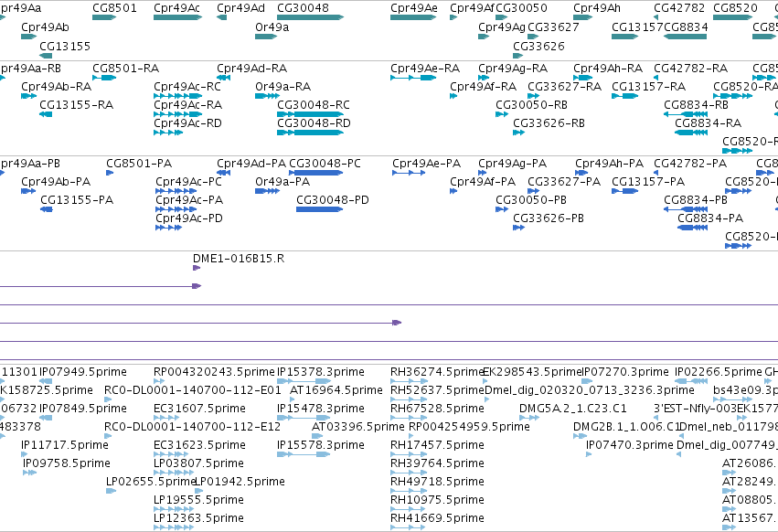Select EST EC31607.5prime
Image resolution: width=778 pixels, height=532 pixels.
pyautogui.click(x=199, y=409)
